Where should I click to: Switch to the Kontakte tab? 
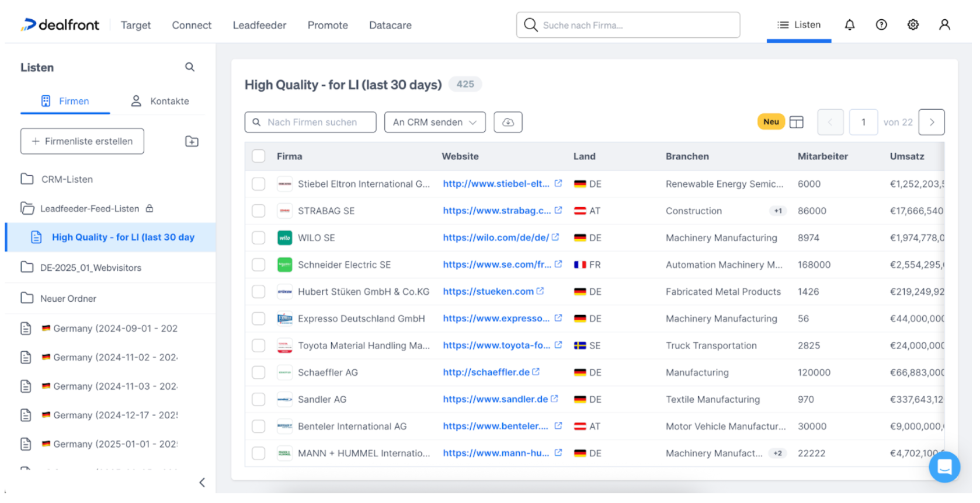(x=160, y=101)
